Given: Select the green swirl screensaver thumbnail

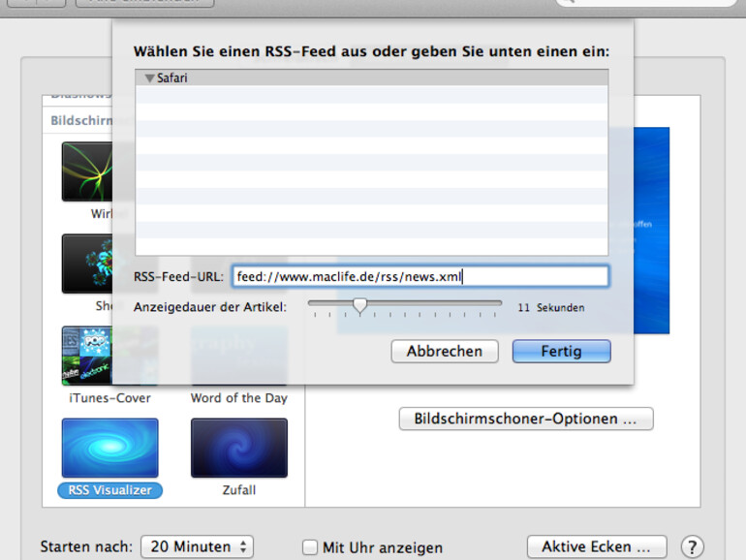Looking at the screenshot, I should (87, 171).
